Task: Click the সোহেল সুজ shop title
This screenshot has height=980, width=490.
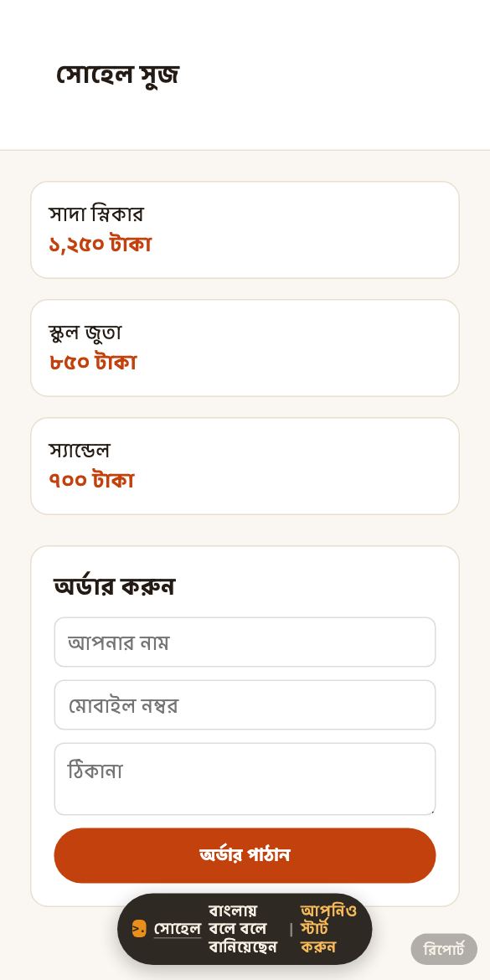Action: tap(117, 75)
